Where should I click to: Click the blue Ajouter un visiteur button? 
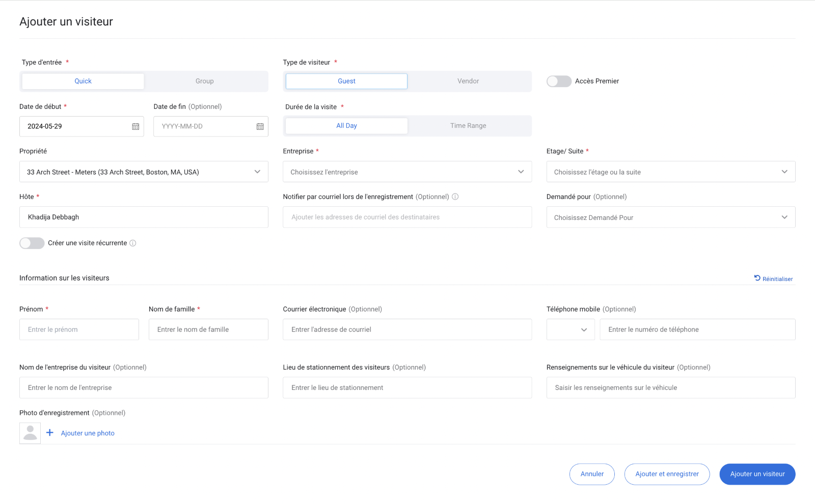pyautogui.click(x=757, y=474)
